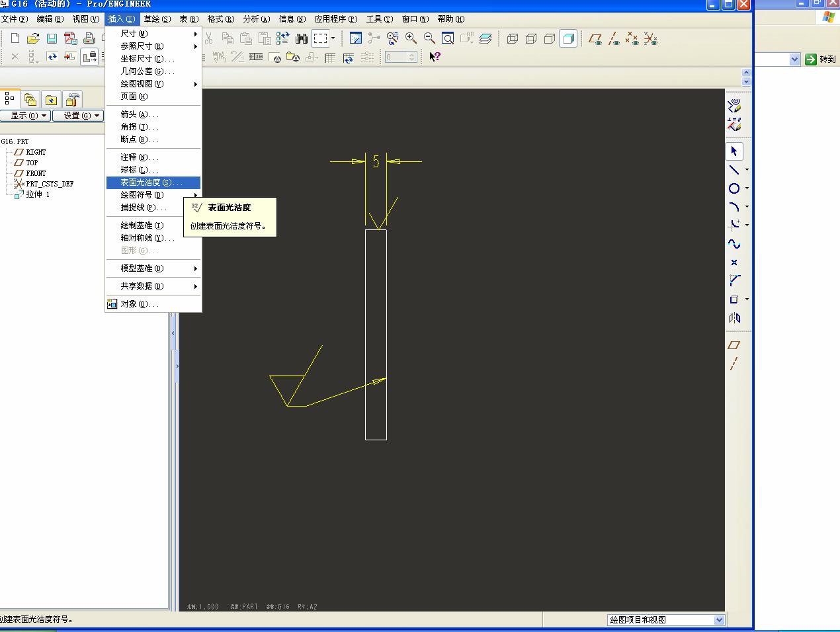This screenshot has width=840, height=632.
Task: Open the 格式 menu
Action: click(x=221, y=19)
